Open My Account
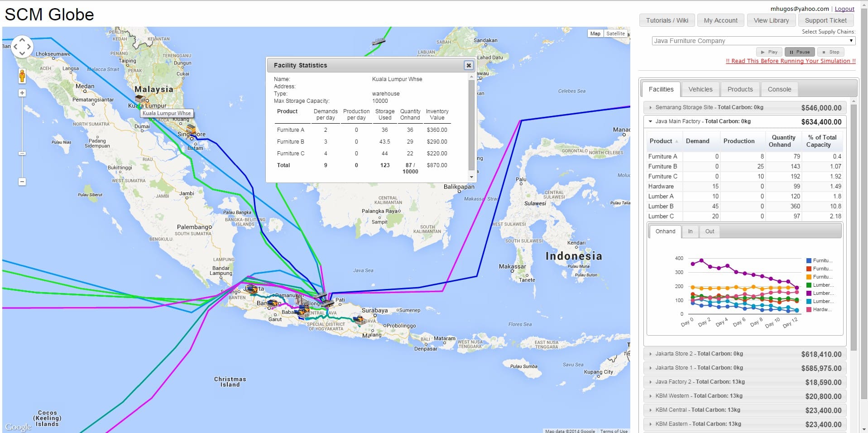The height and width of the screenshot is (433, 868). [720, 20]
